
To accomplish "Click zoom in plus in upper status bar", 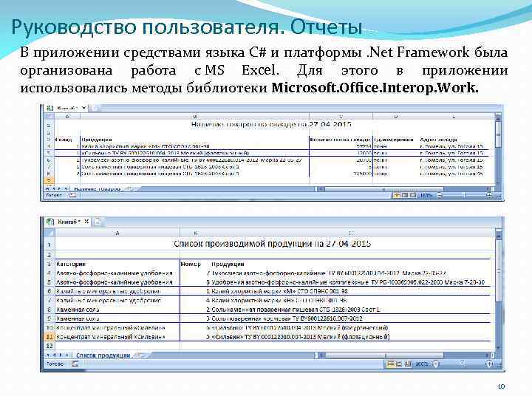I will [x=489, y=195].
